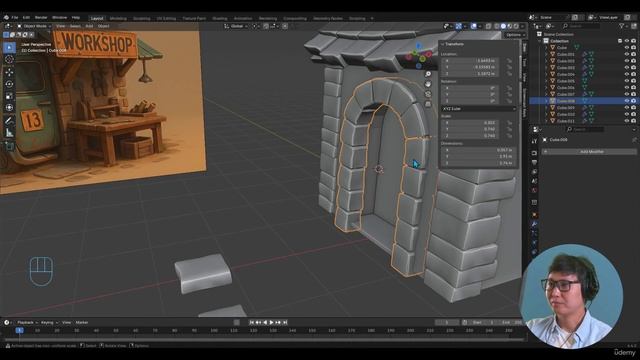Open the viewport Options dropdown

tap(514, 35)
